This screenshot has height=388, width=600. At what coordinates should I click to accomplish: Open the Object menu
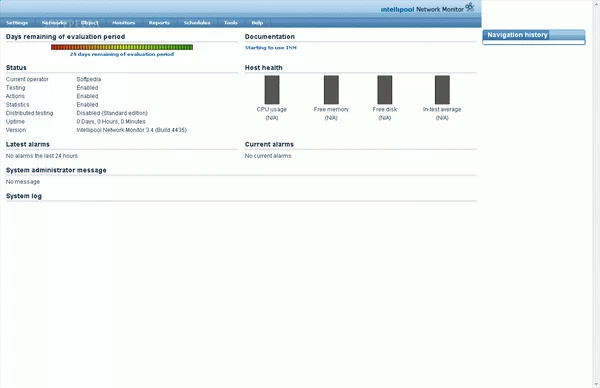[x=90, y=23]
